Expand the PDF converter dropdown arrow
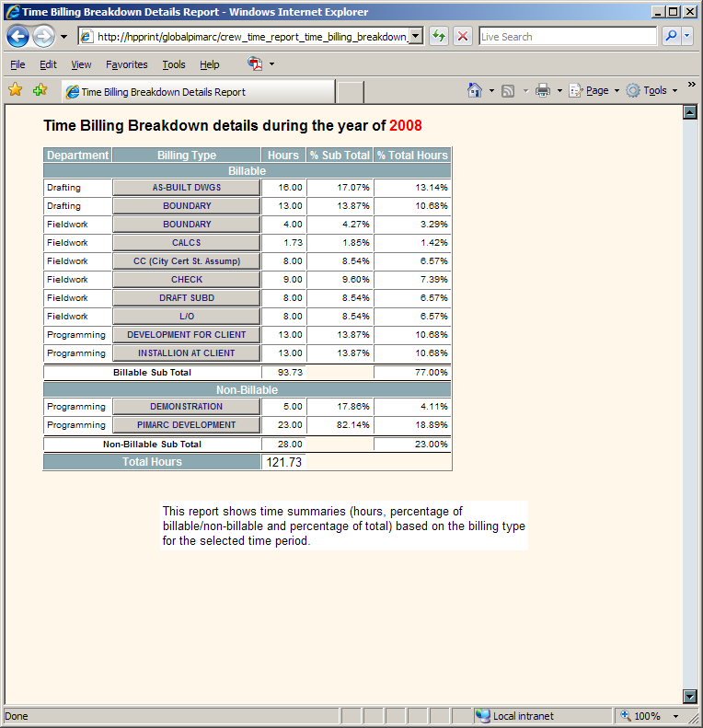 click(272, 64)
